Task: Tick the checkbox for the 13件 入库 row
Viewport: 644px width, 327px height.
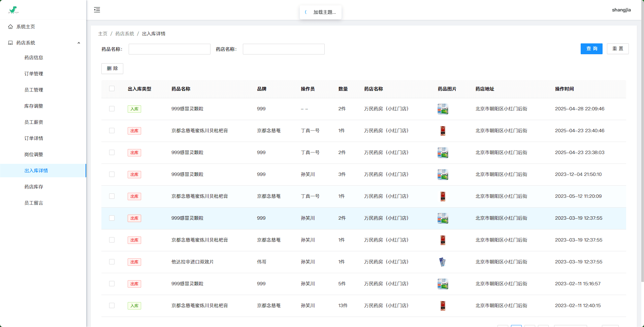Action: pyautogui.click(x=112, y=305)
